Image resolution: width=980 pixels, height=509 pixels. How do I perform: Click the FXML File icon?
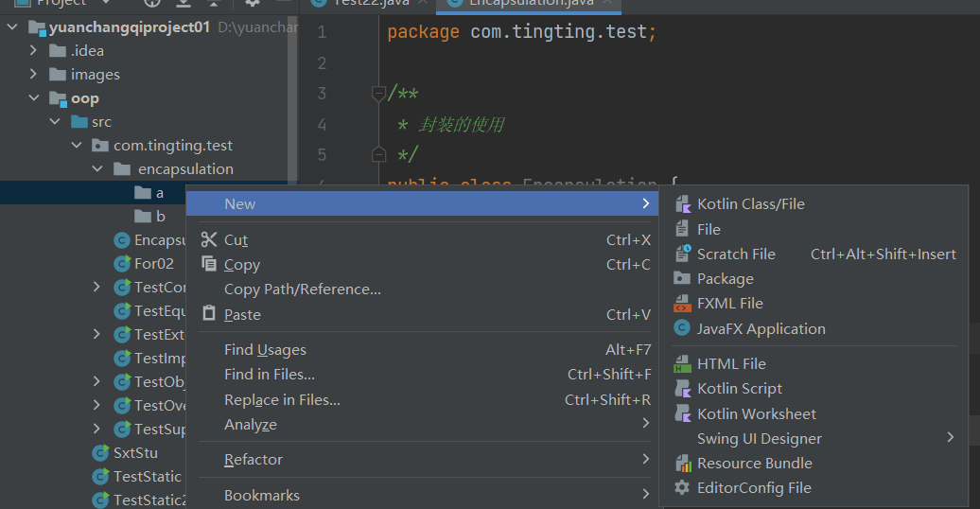[x=682, y=304]
